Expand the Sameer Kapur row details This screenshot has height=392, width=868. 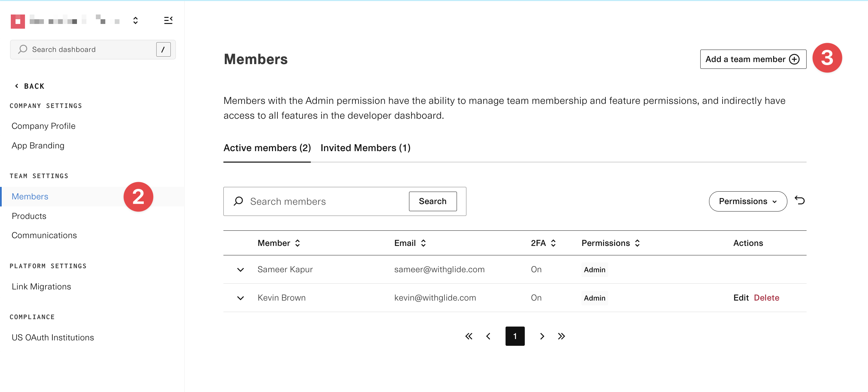click(240, 270)
